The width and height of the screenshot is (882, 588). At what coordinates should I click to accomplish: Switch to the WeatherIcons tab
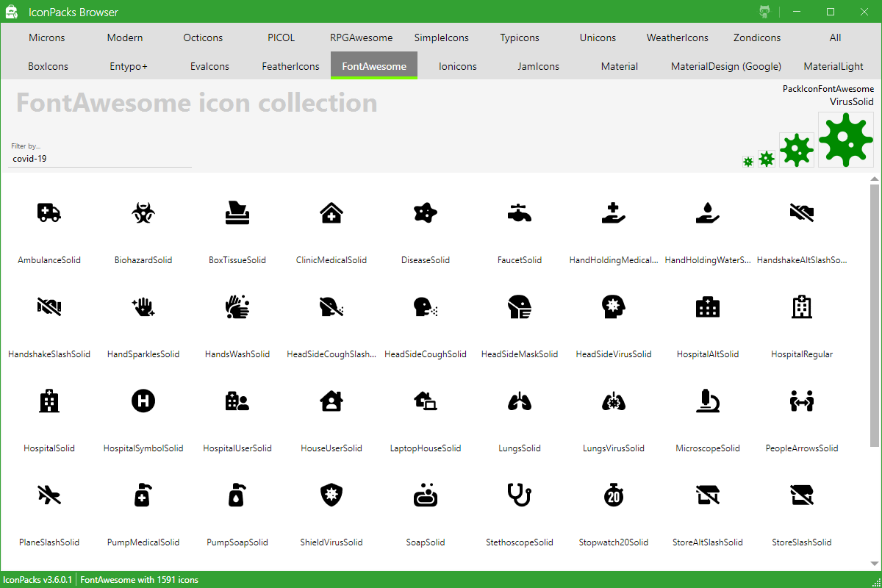tap(678, 37)
